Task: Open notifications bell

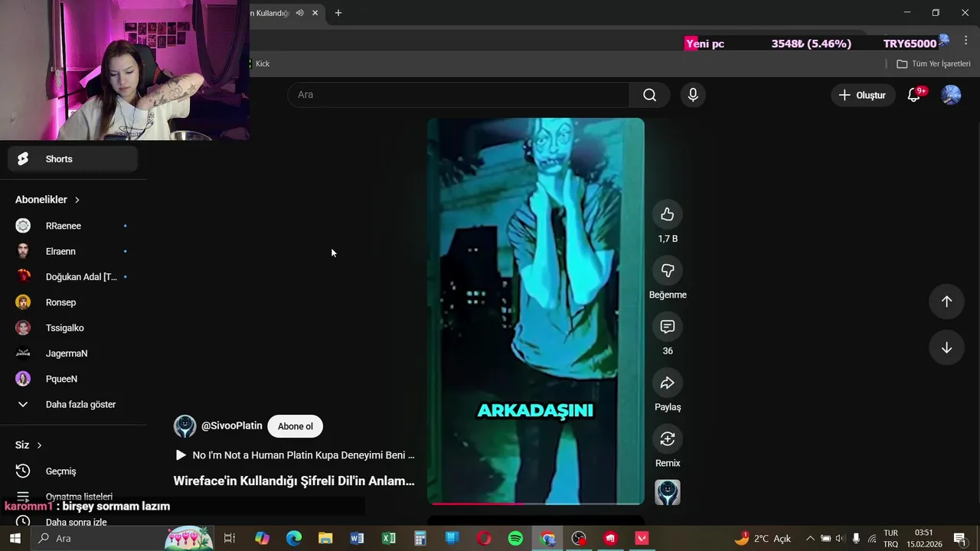Action: 913,95
